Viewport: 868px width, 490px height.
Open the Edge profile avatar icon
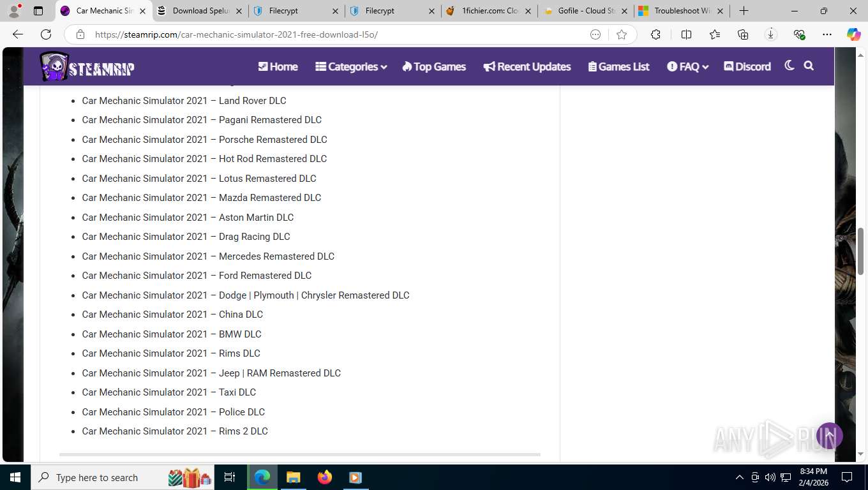[x=14, y=11]
